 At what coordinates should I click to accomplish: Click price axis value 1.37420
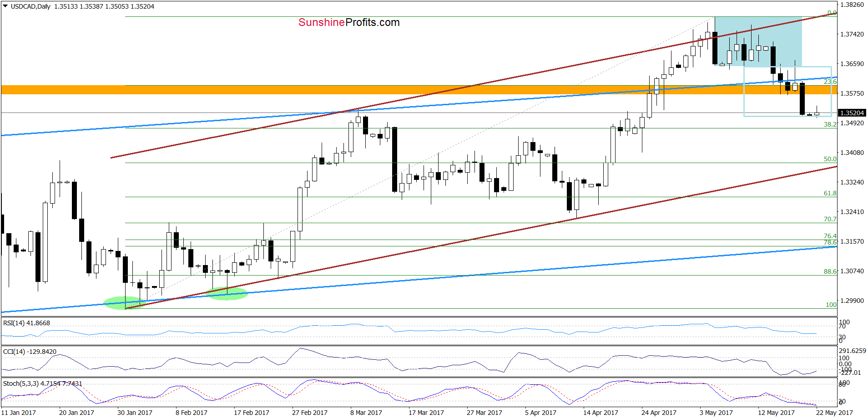pyautogui.click(x=852, y=34)
